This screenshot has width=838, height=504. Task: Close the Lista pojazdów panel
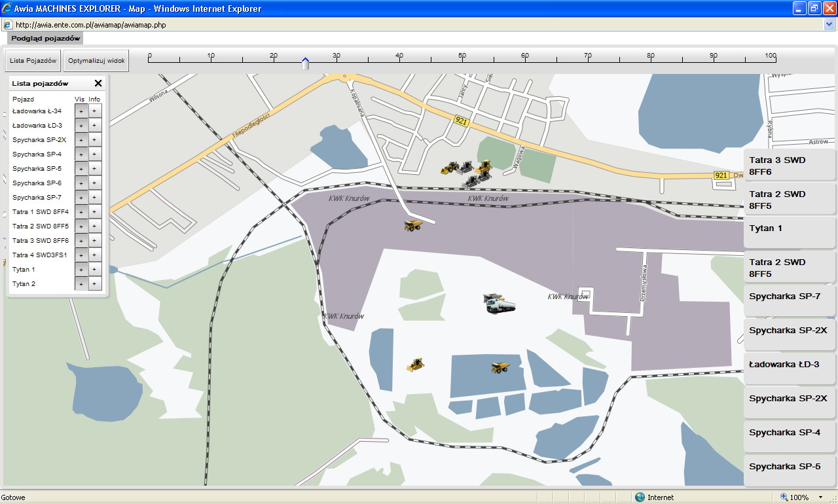(98, 83)
